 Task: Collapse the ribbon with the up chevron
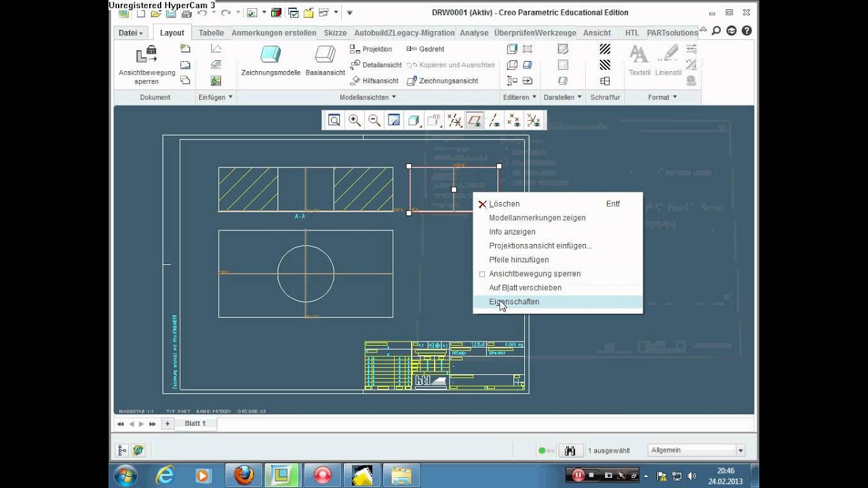(704, 30)
